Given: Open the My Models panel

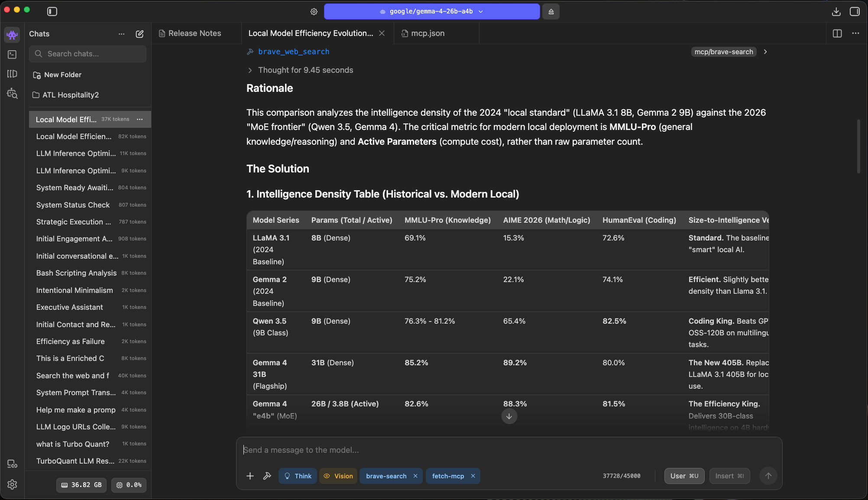Looking at the screenshot, I should 12,74.
